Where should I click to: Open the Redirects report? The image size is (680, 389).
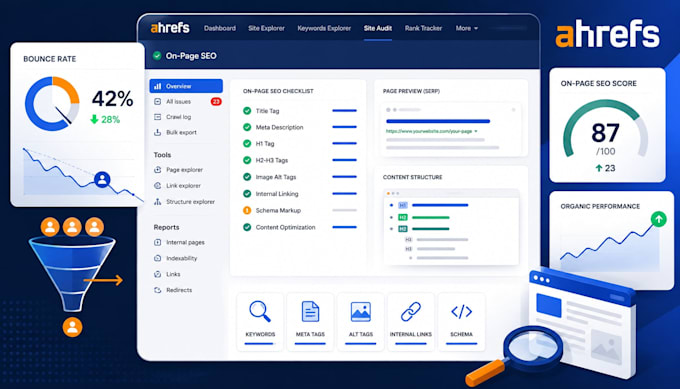click(179, 290)
